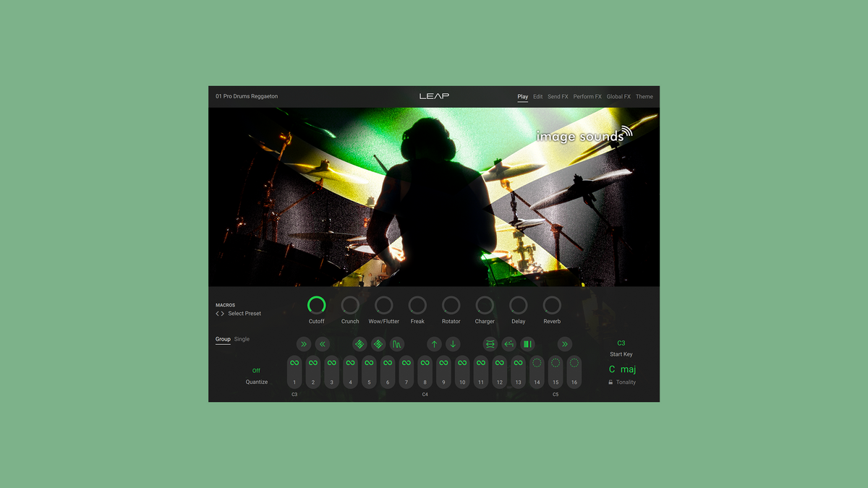Select the Single mode
Viewport: 868px width, 488px height.
[242, 339]
